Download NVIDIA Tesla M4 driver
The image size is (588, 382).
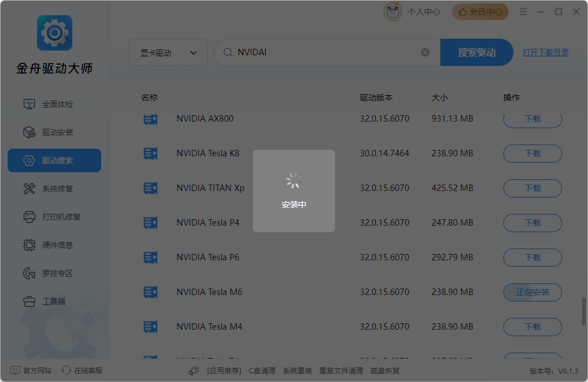coord(533,327)
